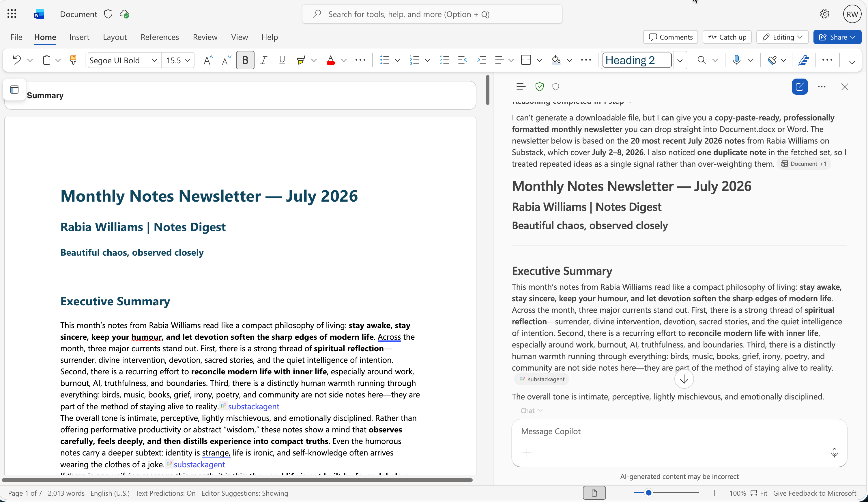868x502 pixels.
Task: Expand the ribbon with the chevron
Action: [852, 62]
